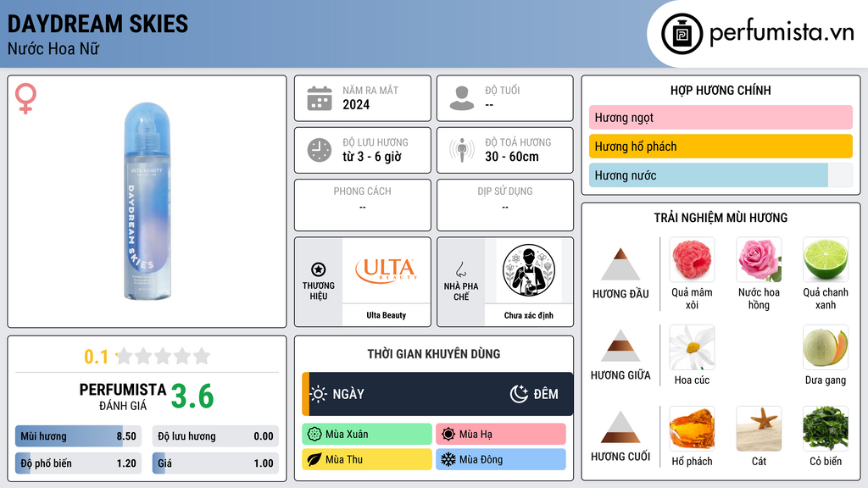Viewport: 868px width, 488px height.
Task: Click the Dưa gang melon image
Action: (x=826, y=347)
